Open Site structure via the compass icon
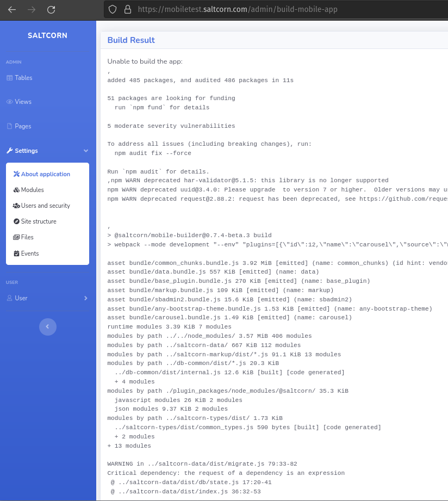This screenshot has width=448, height=501. click(x=15, y=221)
